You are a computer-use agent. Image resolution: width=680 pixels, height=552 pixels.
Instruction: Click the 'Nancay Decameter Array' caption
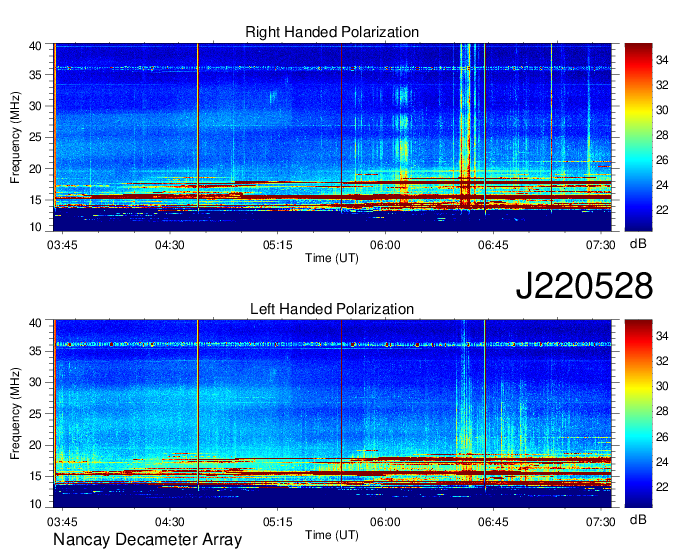[x=147, y=539]
